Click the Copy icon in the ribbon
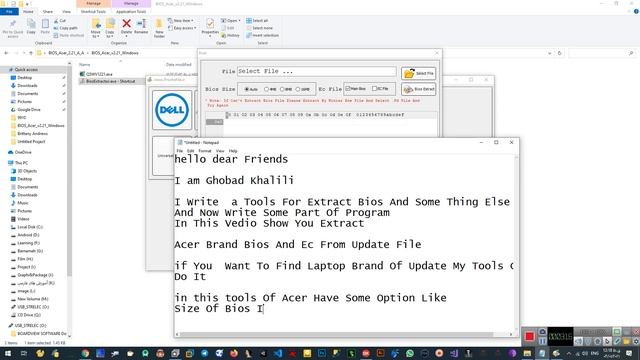Image resolution: width=640 pixels, height=360 pixels. coord(31,26)
